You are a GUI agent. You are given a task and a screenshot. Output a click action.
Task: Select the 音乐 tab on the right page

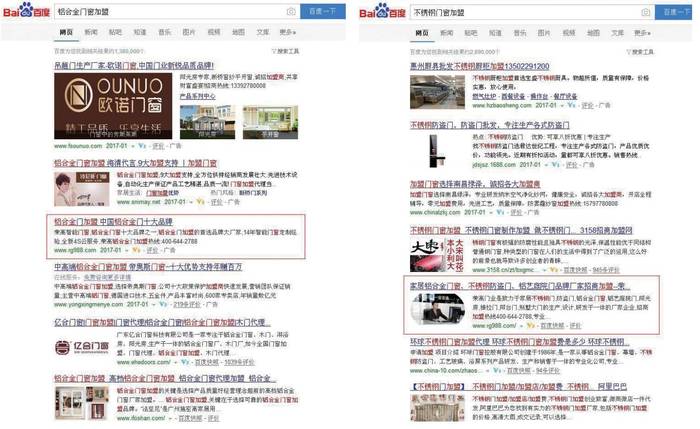(520, 33)
